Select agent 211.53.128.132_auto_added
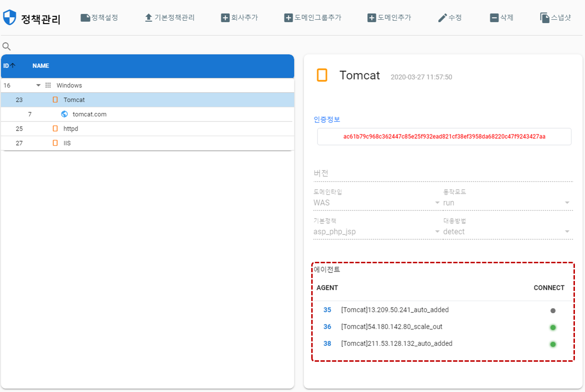585x392 pixels. (397, 343)
